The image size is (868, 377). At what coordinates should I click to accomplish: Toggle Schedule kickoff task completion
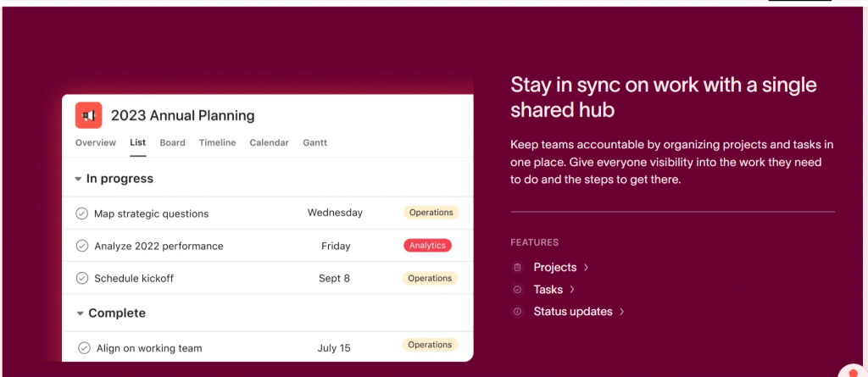(82, 278)
